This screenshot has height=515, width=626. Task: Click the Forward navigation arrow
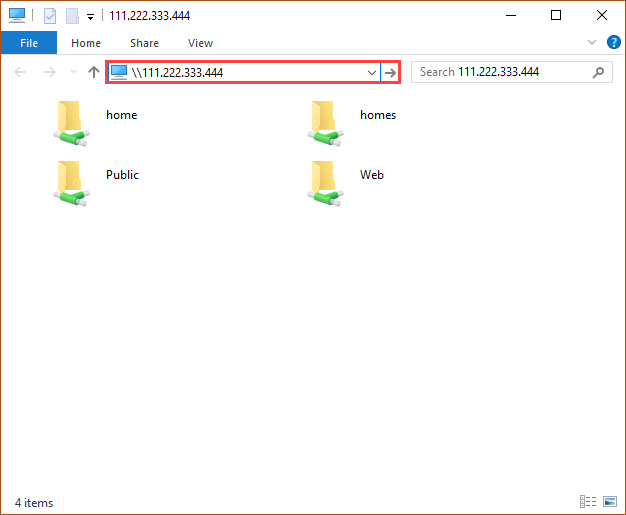[50, 72]
